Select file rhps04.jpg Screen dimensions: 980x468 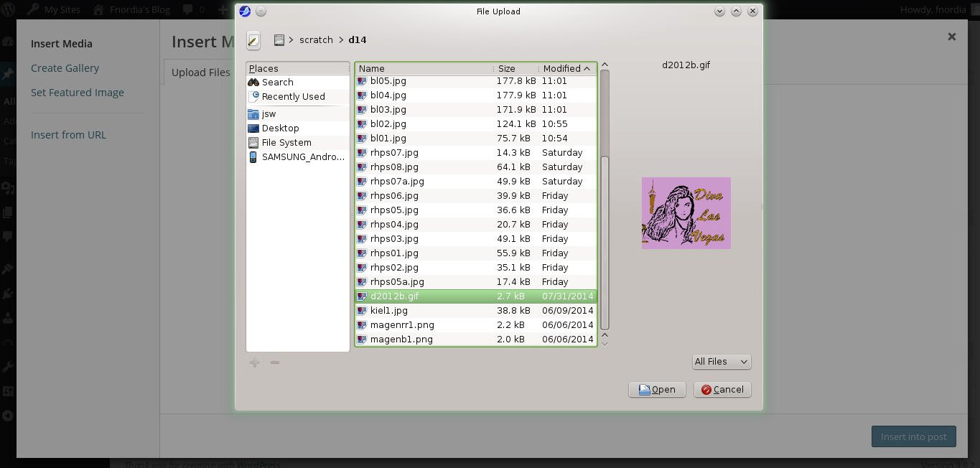click(x=475, y=224)
